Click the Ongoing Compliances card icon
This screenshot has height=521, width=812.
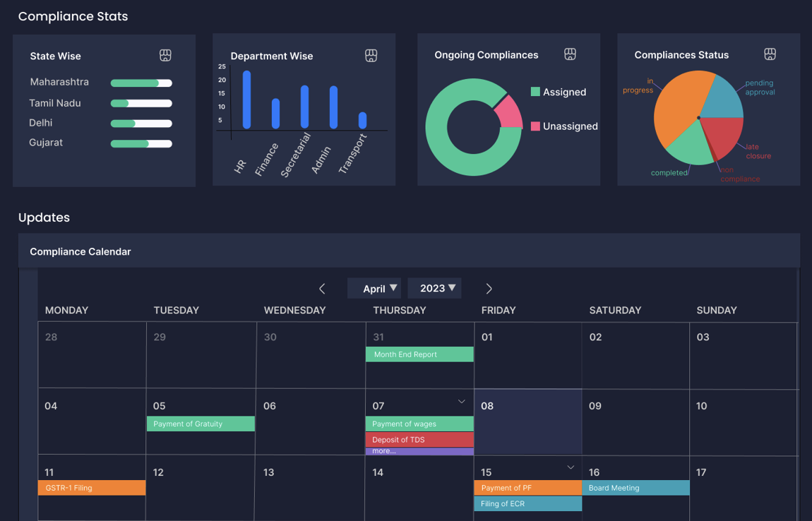point(570,54)
